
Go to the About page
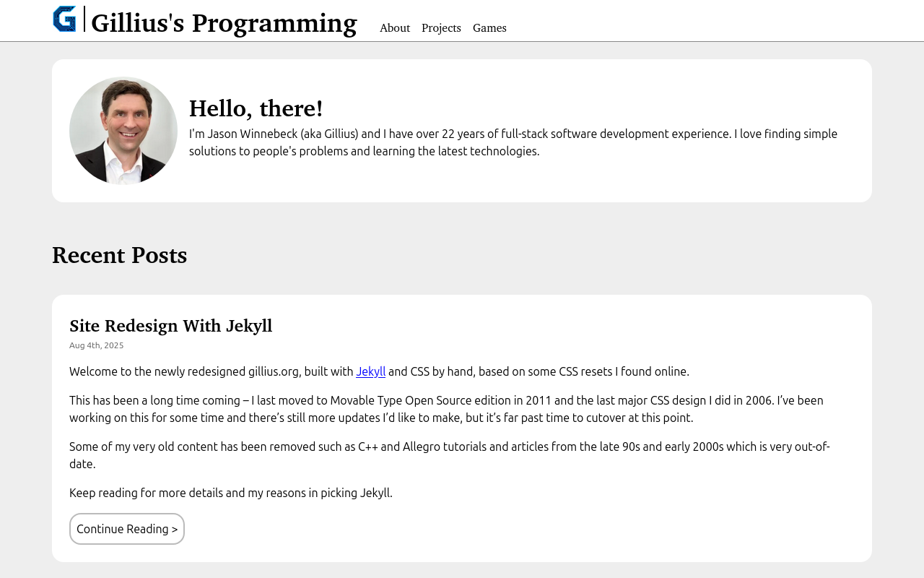click(x=394, y=28)
